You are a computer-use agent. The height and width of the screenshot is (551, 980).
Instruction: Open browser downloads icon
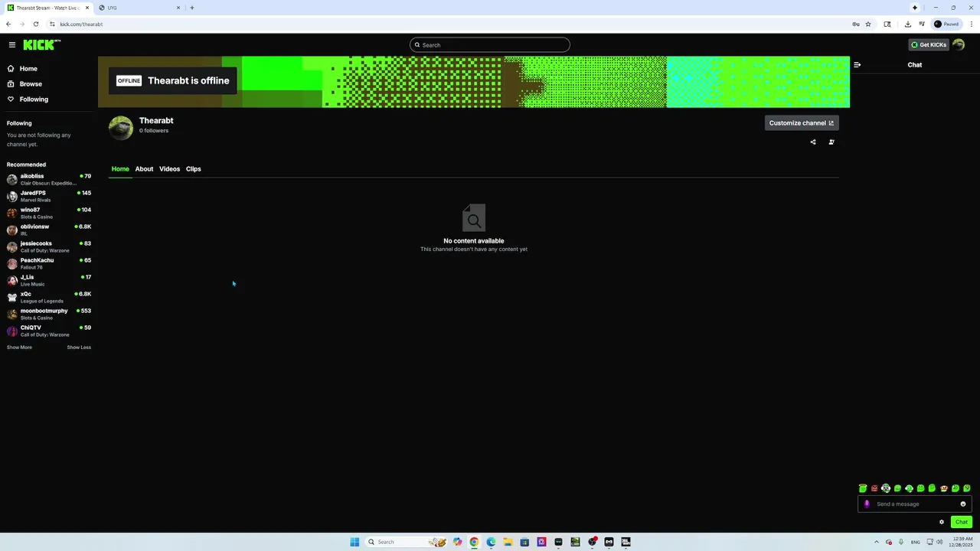pos(907,24)
